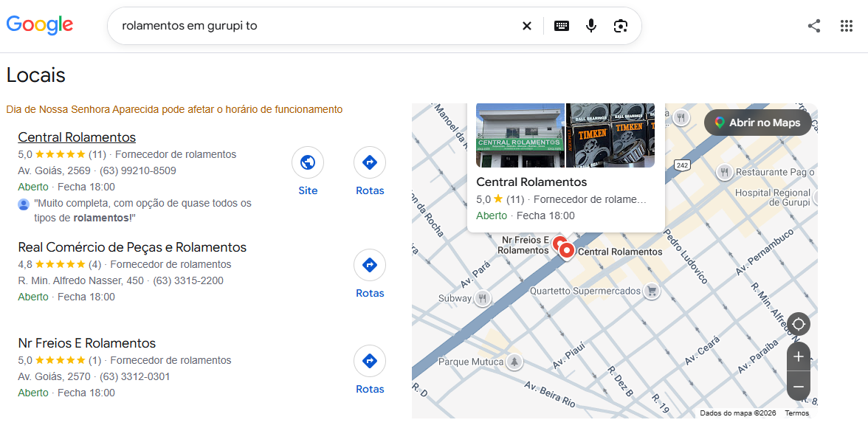Image resolution: width=868 pixels, height=431 pixels.
Task: Click the Subway restaurant marker on map
Action: click(x=483, y=298)
